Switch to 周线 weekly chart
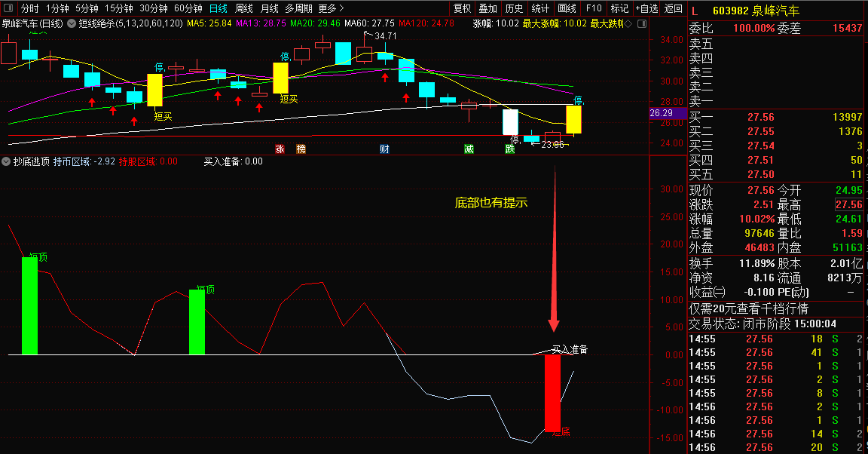The height and width of the screenshot is (454, 868). (x=244, y=8)
